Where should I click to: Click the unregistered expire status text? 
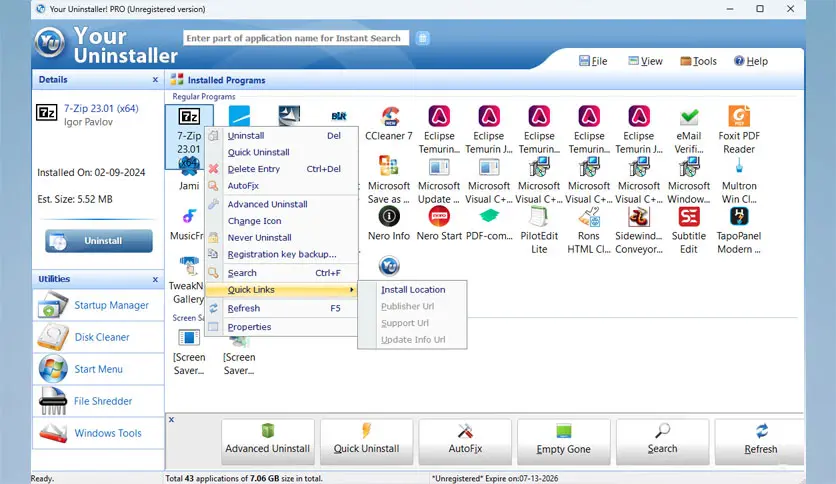click(495, 478)
